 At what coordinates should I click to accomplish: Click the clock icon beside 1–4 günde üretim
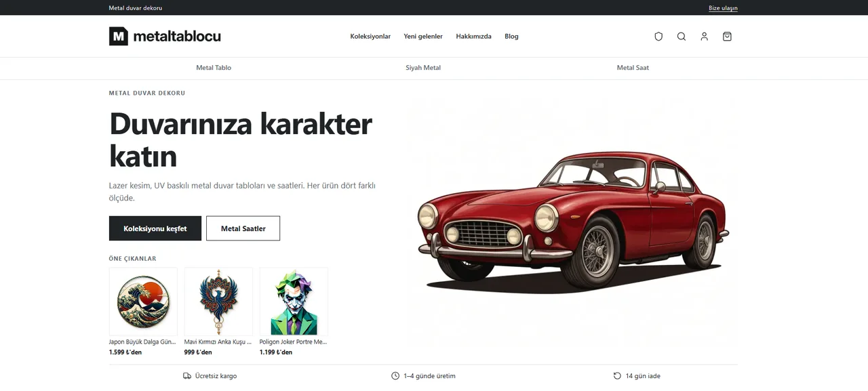(x=395, y=376)
